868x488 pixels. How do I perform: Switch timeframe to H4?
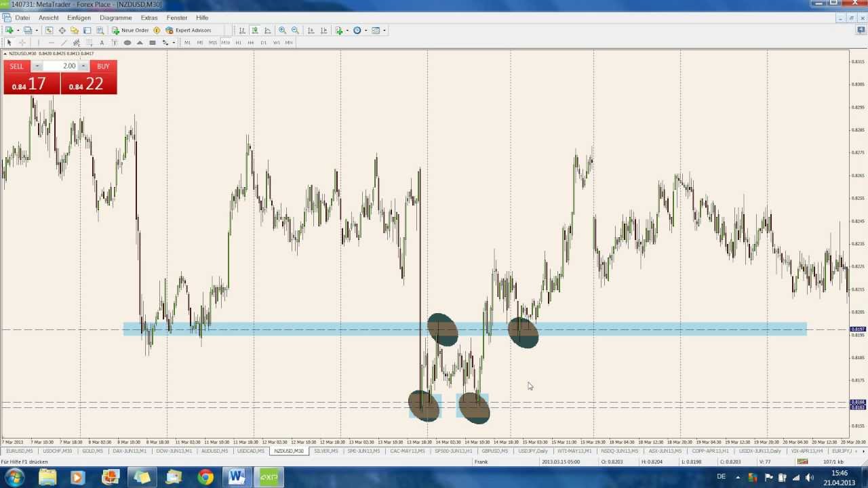(x=251, y=43)
